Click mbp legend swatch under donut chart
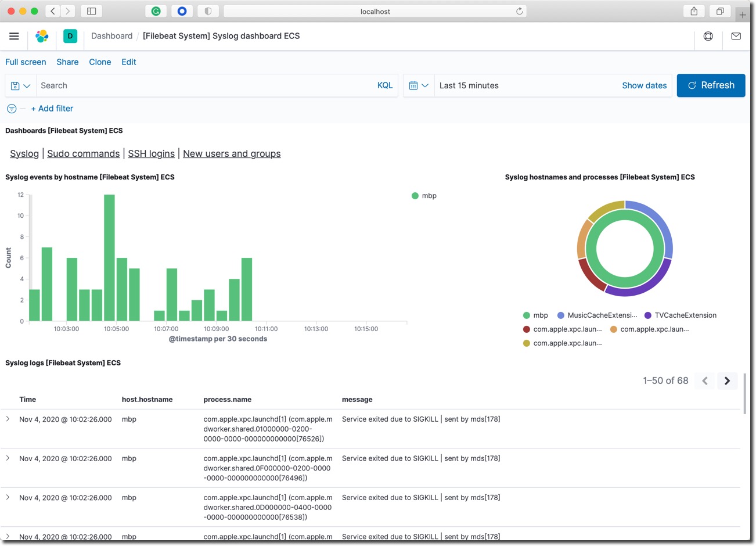 [x=527, y=315]
